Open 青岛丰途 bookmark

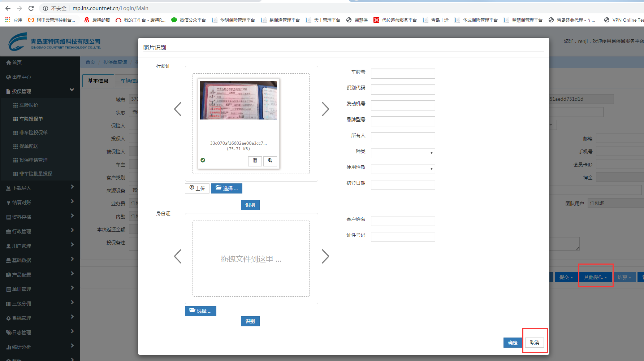point(436,20)
